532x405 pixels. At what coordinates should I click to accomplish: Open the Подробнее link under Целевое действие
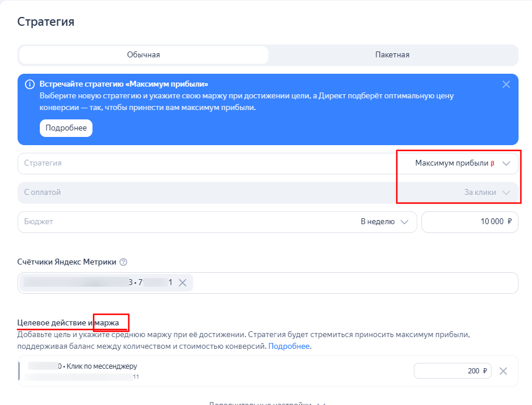[289, 346]
